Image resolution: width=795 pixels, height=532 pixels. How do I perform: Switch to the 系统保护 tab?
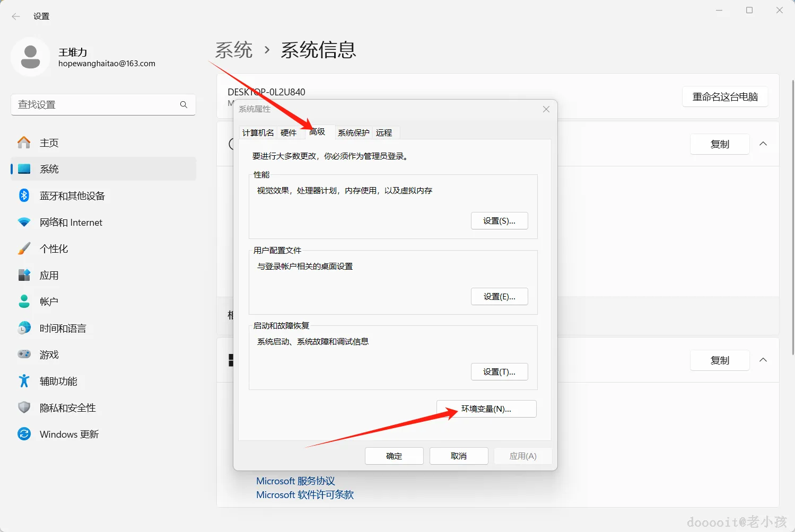[x=353, y=132]
